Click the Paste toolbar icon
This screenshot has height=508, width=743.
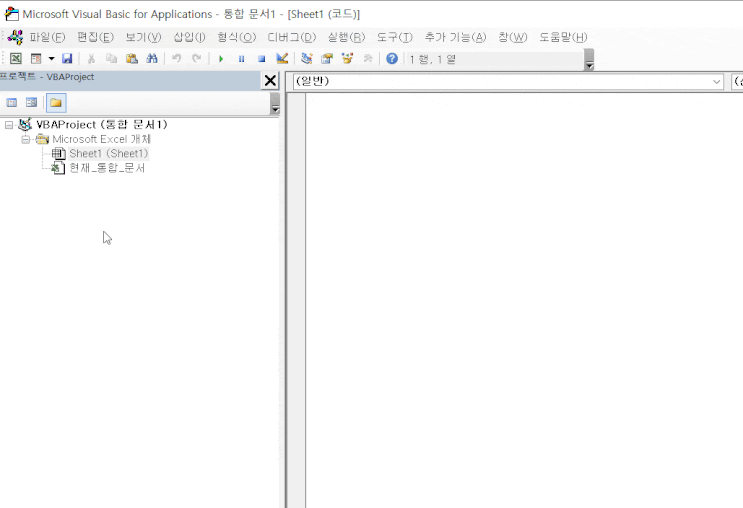[132, 59]
